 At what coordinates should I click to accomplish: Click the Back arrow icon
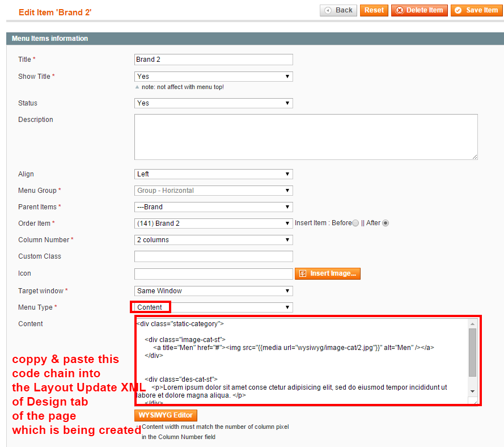coord(328,11)
